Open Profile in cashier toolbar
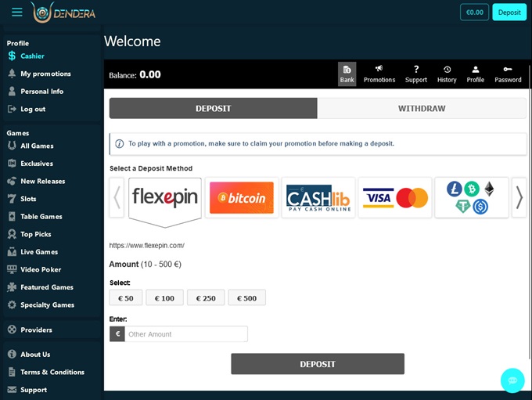The image size is (532, 400). coord(476,70)
